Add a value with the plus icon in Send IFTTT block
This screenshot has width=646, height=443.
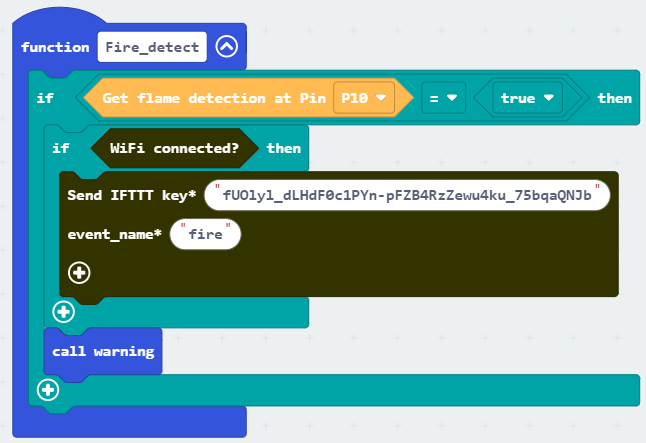tap(79, 273)
